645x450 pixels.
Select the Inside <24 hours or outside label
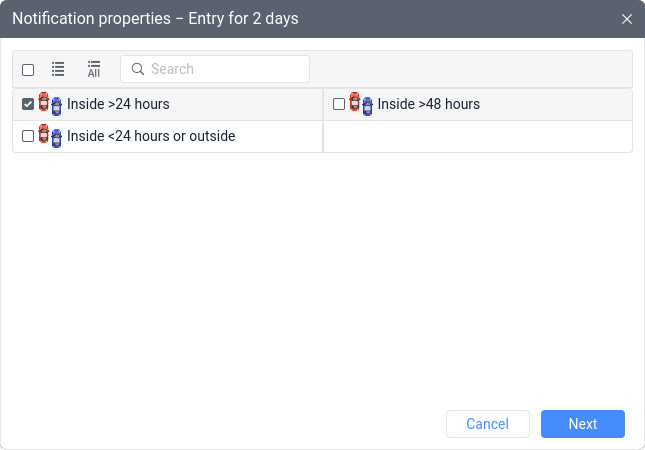[151, 136]
